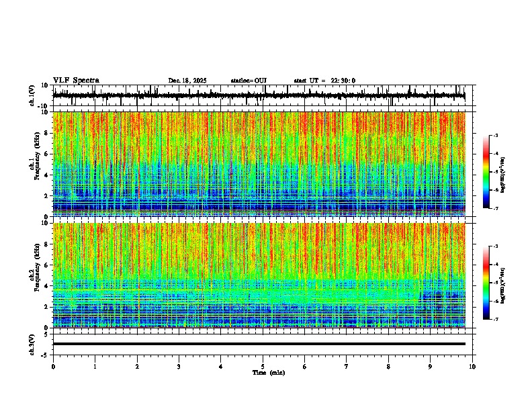Click the "0" tick on the time axis
The height and width of the screenshot is (411, 532).
[53, 367]
